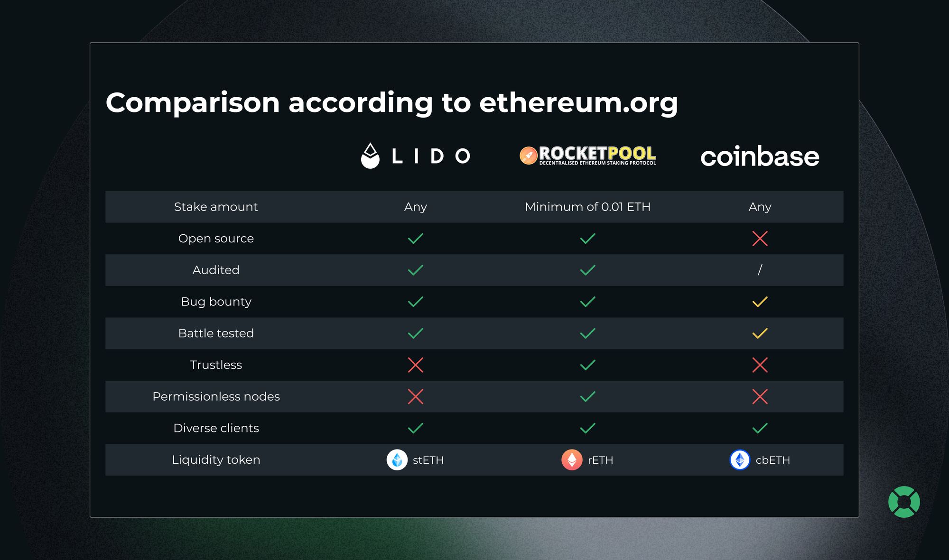949x560 pixels.
Task: Click Coinbase's green check for Diverse clients
Action: [760, 429]
